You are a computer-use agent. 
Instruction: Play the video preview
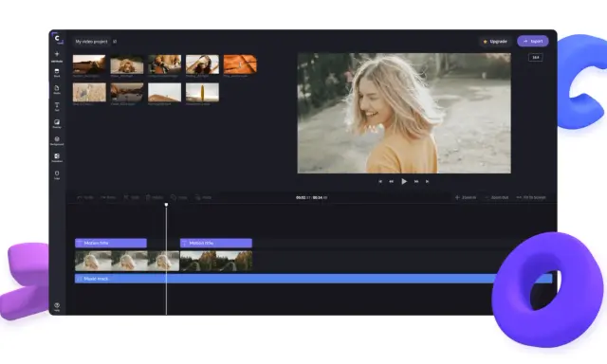[x=404, y=181]
